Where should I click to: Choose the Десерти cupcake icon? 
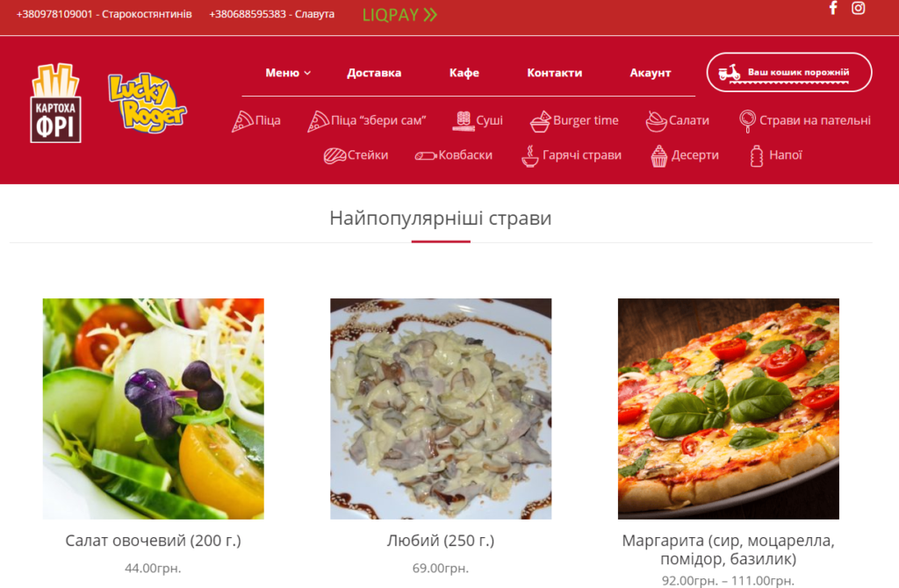click(659, 155)
